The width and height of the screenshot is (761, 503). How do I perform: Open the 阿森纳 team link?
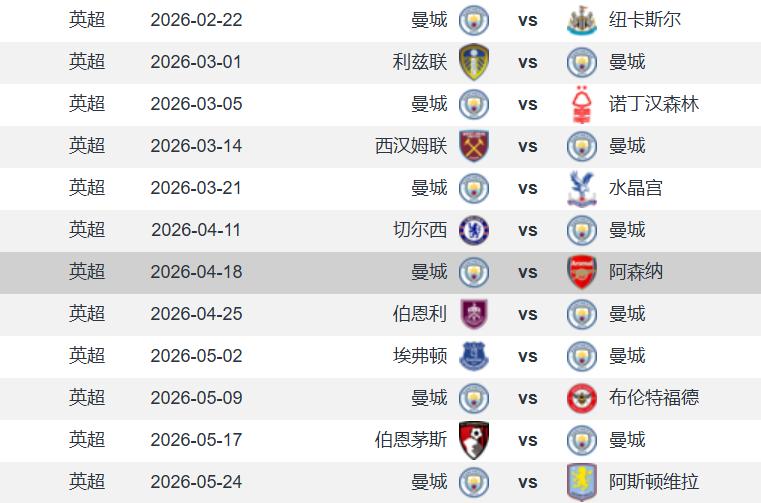pos(636,272)
